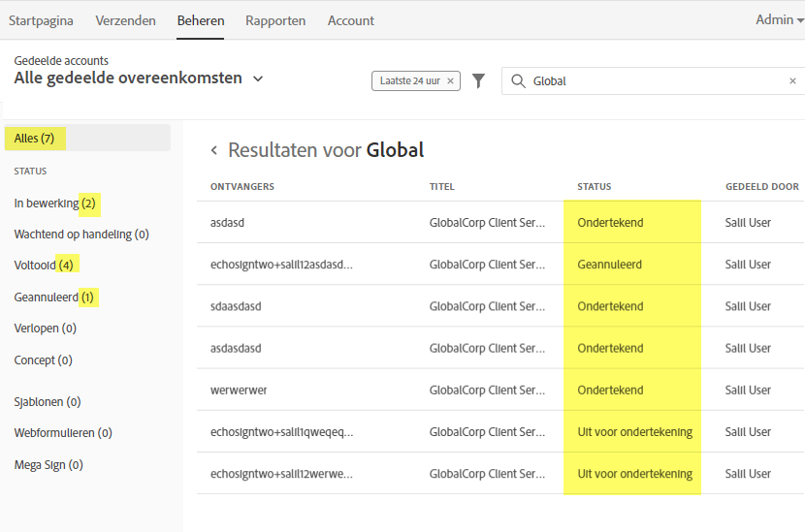Clear the Global search text
This screenshot has width=805, height=532.
coord(792,81)
